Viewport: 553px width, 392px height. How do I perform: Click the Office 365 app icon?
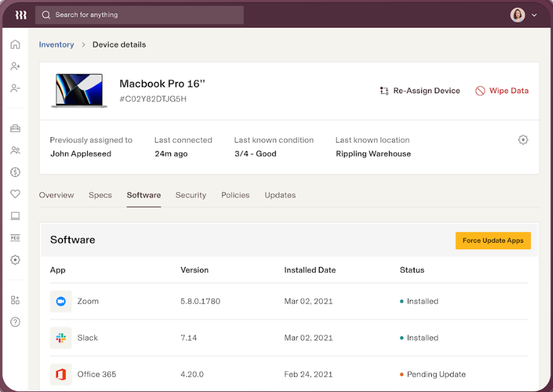click(x=61, y=374)
